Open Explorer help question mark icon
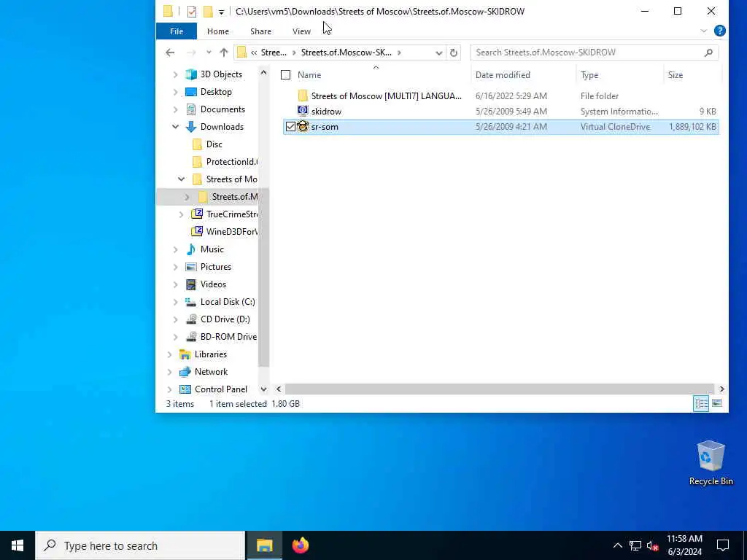The width and height of the screenshot is (747, 560). coord(719,31)
